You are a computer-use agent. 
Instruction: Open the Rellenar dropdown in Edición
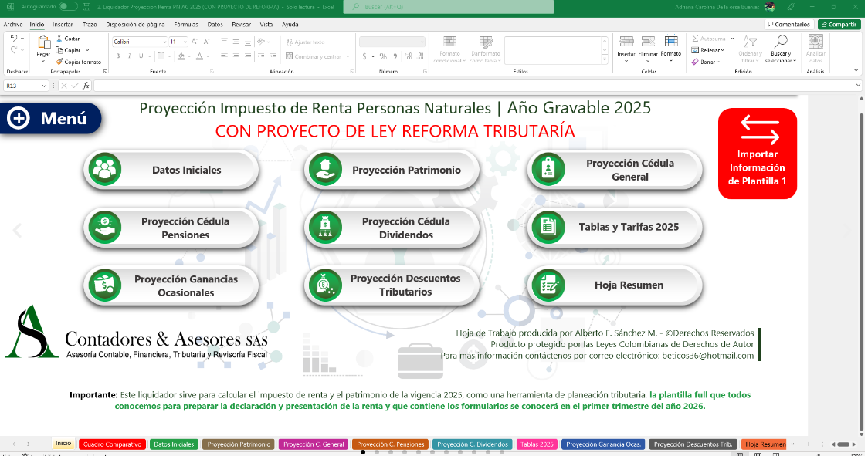point(695,50)
